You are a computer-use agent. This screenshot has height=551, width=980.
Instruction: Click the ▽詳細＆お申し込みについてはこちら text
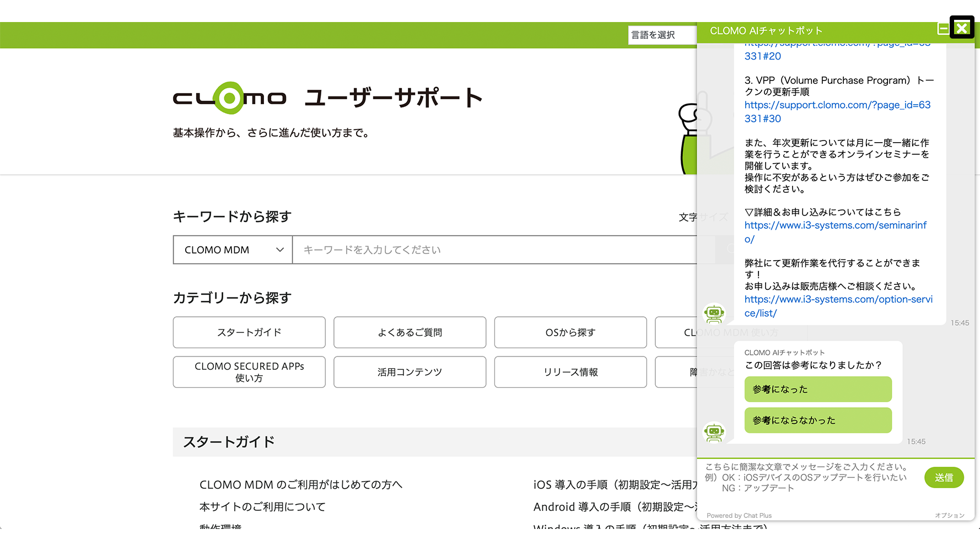tap(823, 212)
